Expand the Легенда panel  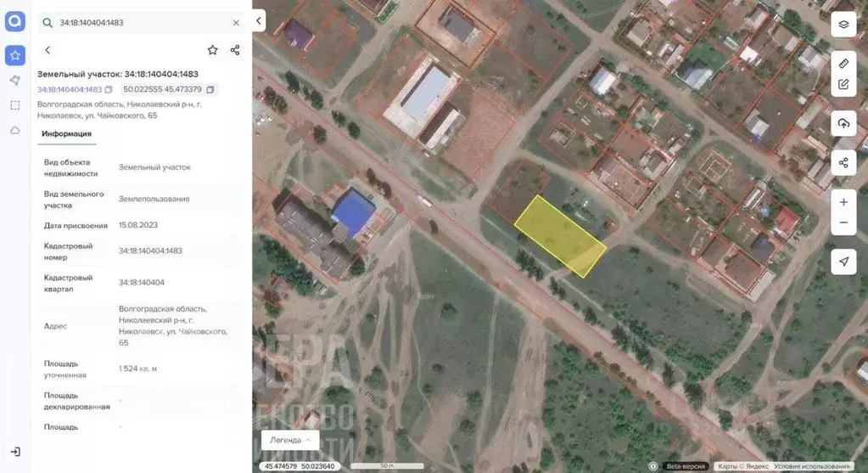point(289,440)
